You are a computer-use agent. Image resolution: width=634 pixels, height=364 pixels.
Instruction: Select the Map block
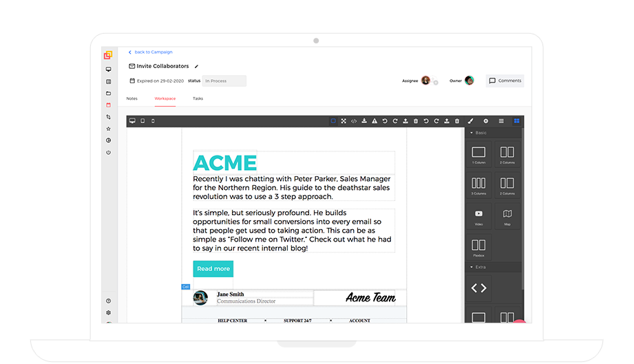tap(507, 216)
